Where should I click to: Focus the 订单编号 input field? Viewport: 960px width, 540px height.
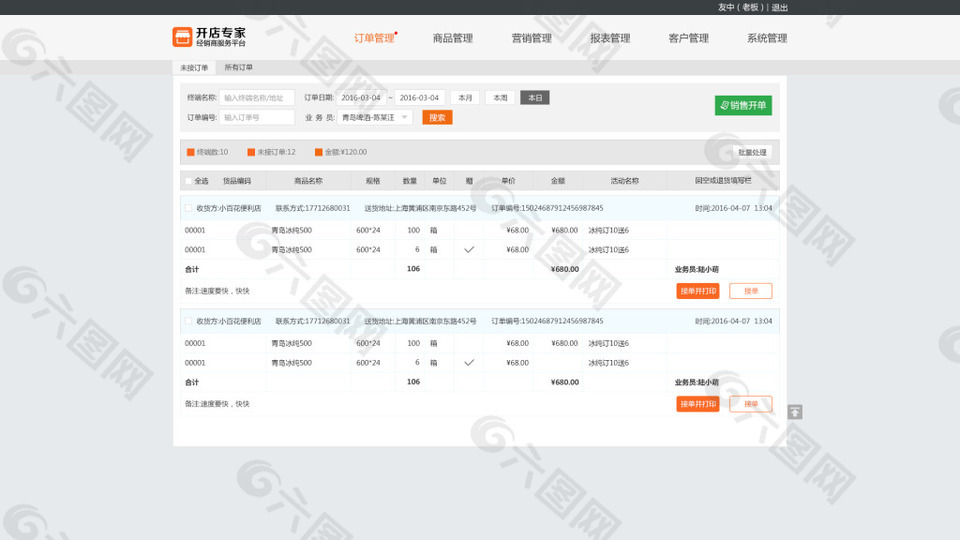pyautogui.click(x=257, y=118)
